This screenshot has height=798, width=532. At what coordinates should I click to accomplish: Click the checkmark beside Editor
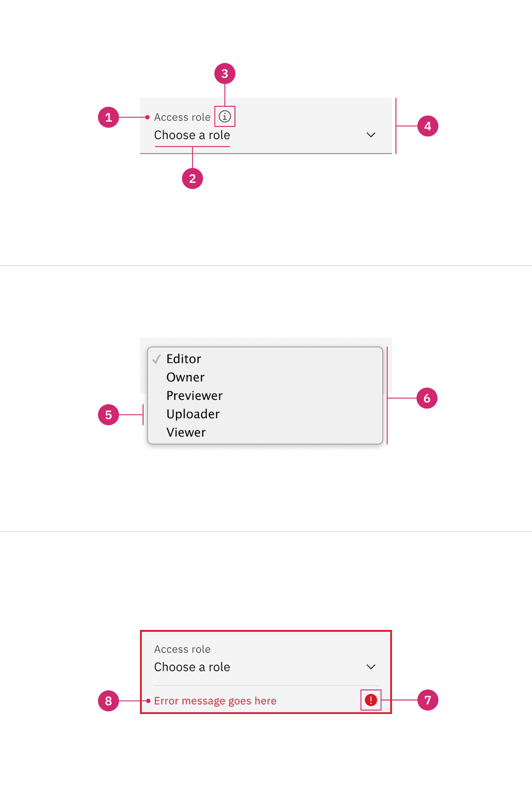tap(157, 359)
